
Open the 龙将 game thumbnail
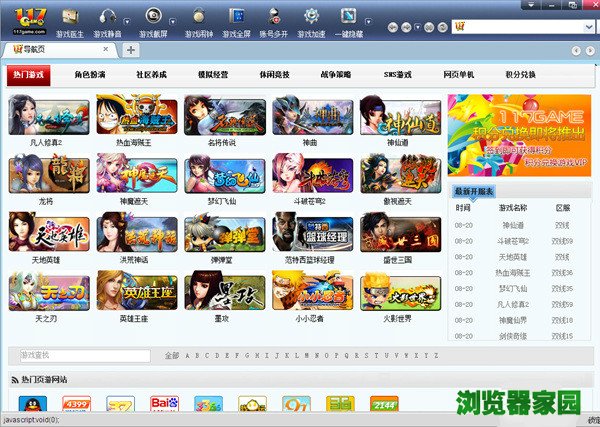coord(49,173)
